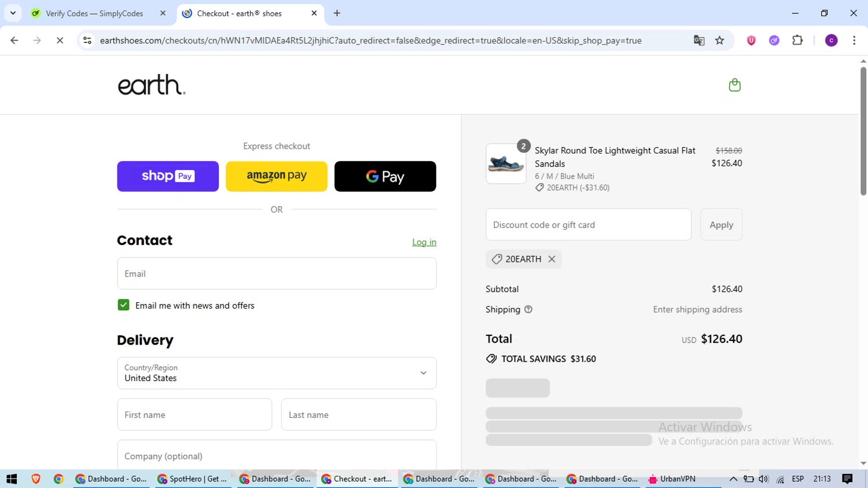Go forward in browser history
This screenshot has width=868, height=488.
point(37,41)
